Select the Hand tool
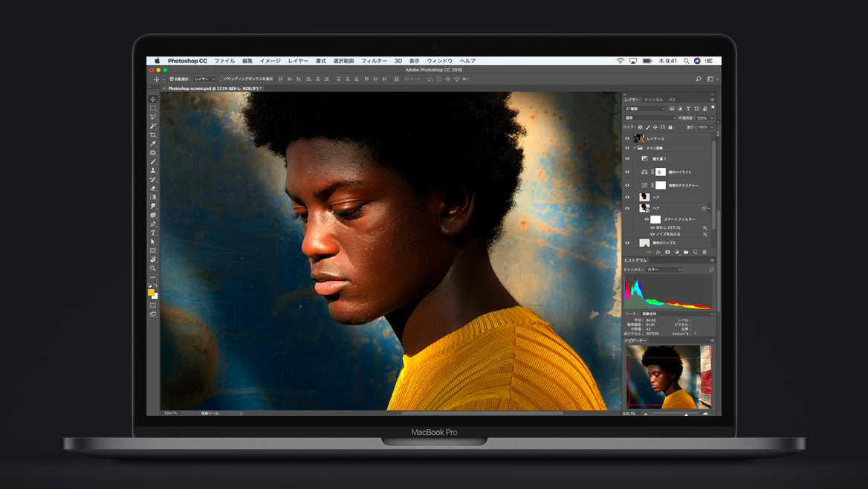Screen dimensions: 868x489 tap(153, 259)
